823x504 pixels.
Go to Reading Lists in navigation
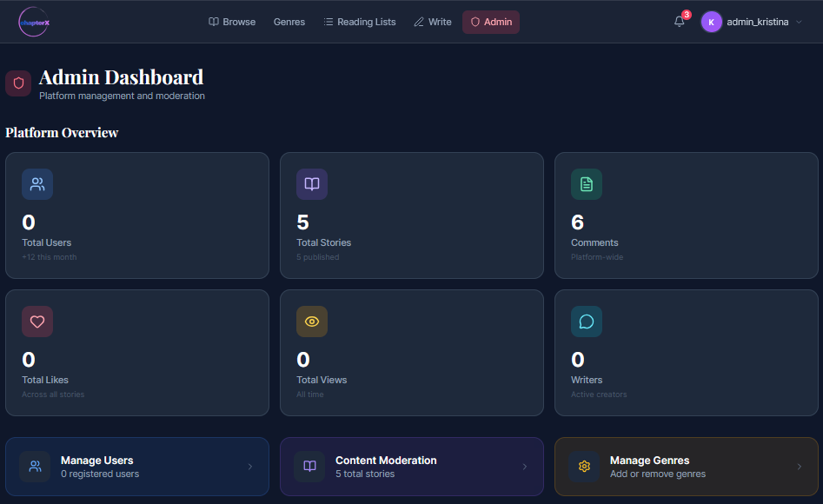point(359,22)
